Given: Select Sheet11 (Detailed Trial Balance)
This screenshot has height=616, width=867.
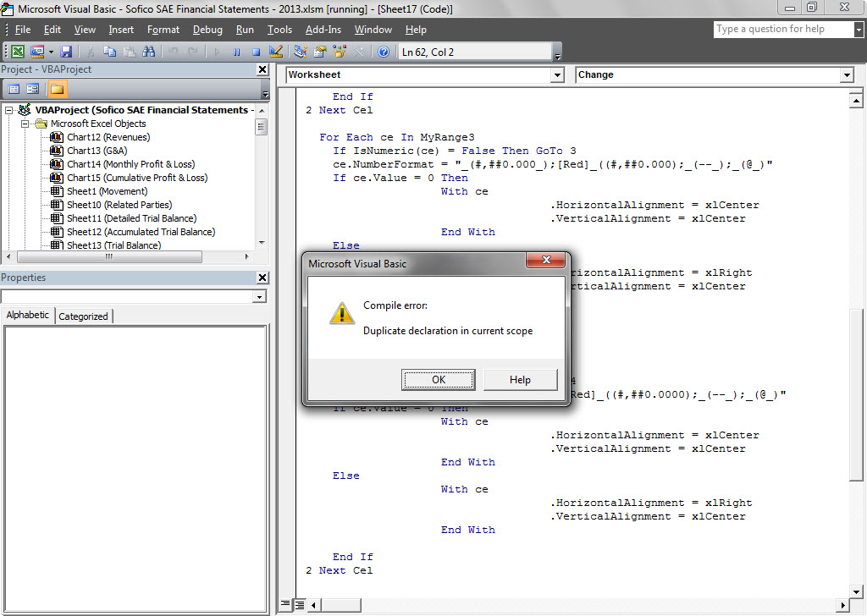Looking at the screenshot, I should click(x=131, y=218).
